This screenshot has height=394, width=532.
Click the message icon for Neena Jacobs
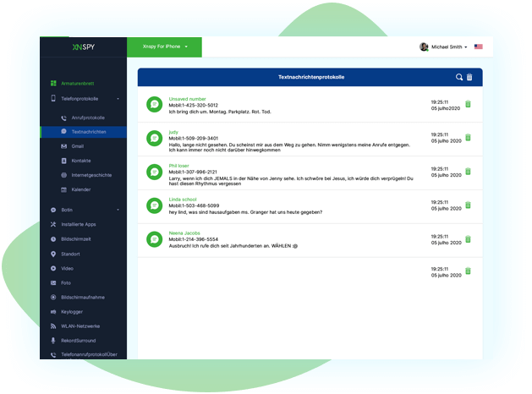tap(155, 239)
